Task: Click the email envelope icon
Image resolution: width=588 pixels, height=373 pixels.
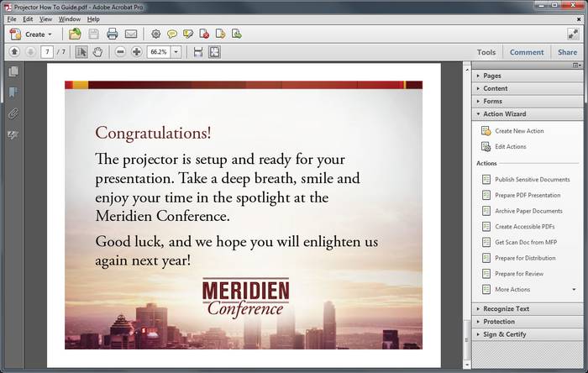Action: click(131, 34)
